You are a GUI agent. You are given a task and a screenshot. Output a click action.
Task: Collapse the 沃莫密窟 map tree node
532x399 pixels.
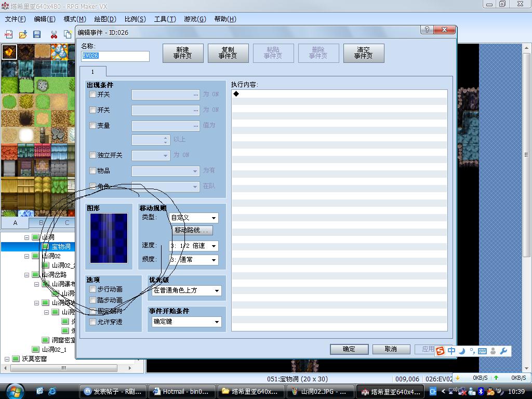pos(7,359)
